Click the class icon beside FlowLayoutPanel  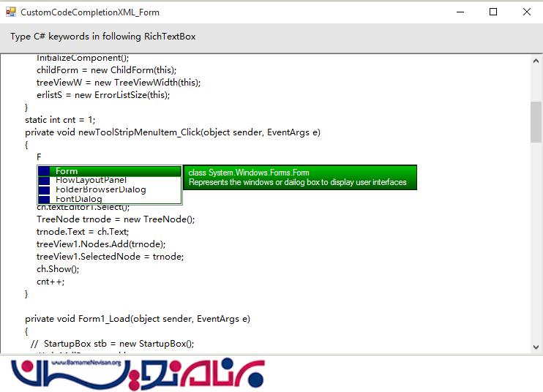(44, 181)
